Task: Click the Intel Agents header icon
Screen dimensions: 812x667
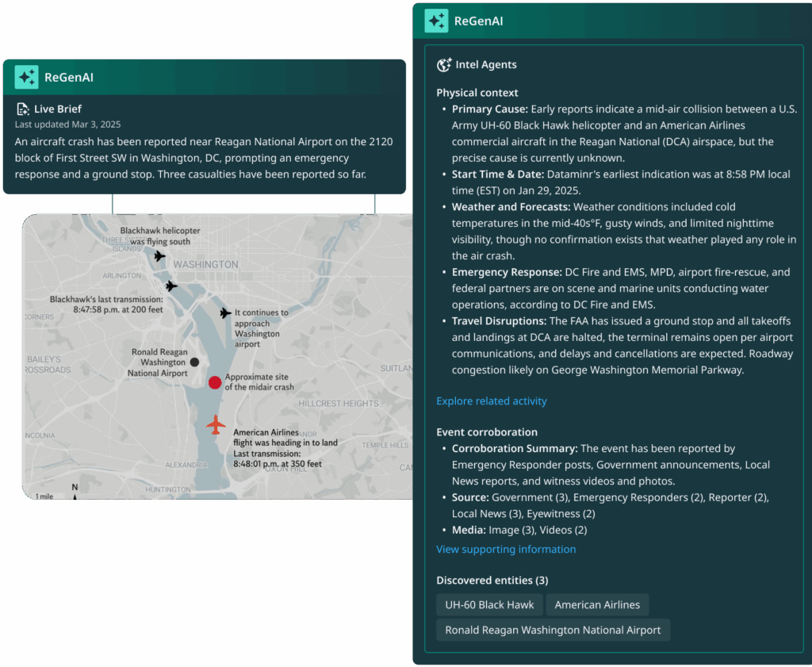Action: click(444, 65)
